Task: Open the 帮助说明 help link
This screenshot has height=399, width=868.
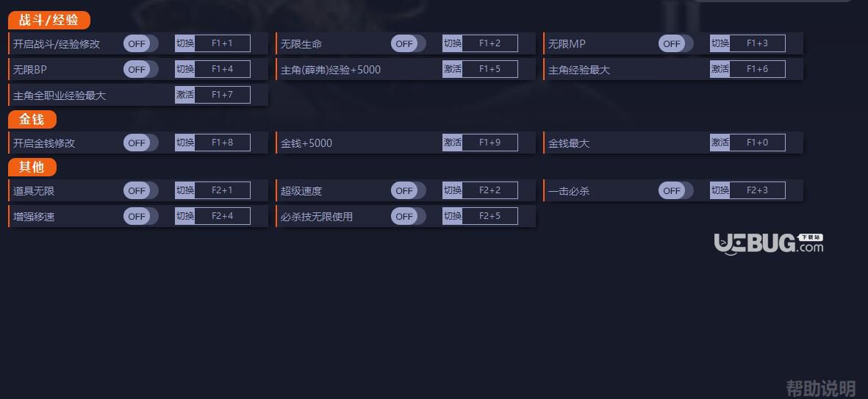Action: [821, 388]
